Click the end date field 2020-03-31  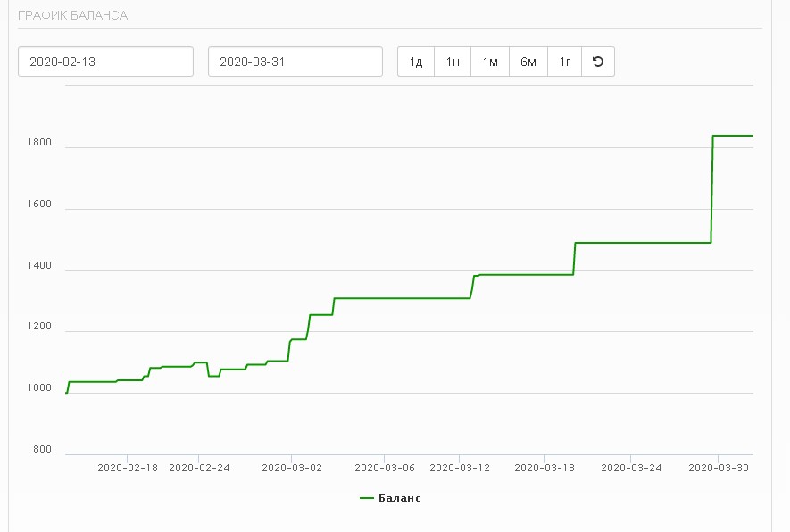click(x=295, y=62)
